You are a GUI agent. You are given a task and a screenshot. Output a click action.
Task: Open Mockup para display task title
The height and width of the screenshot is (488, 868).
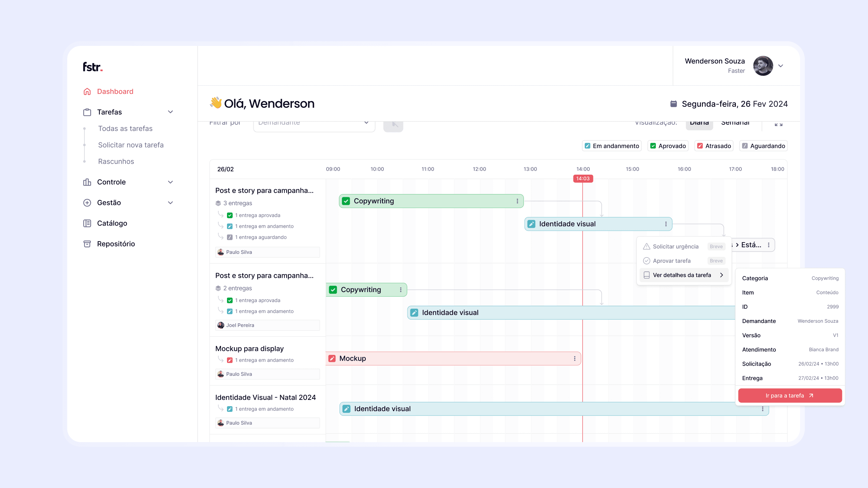coord(249,349)
